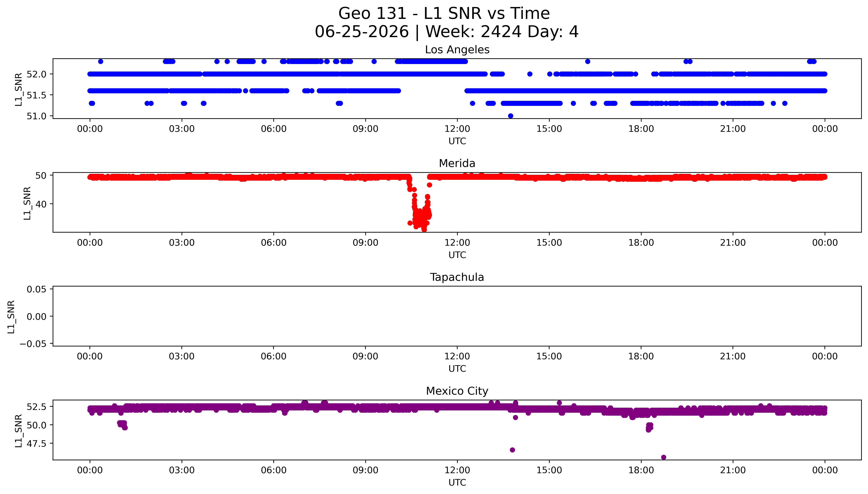
Task: Click the Los Angeles subplot title
Action: point(457,50)
